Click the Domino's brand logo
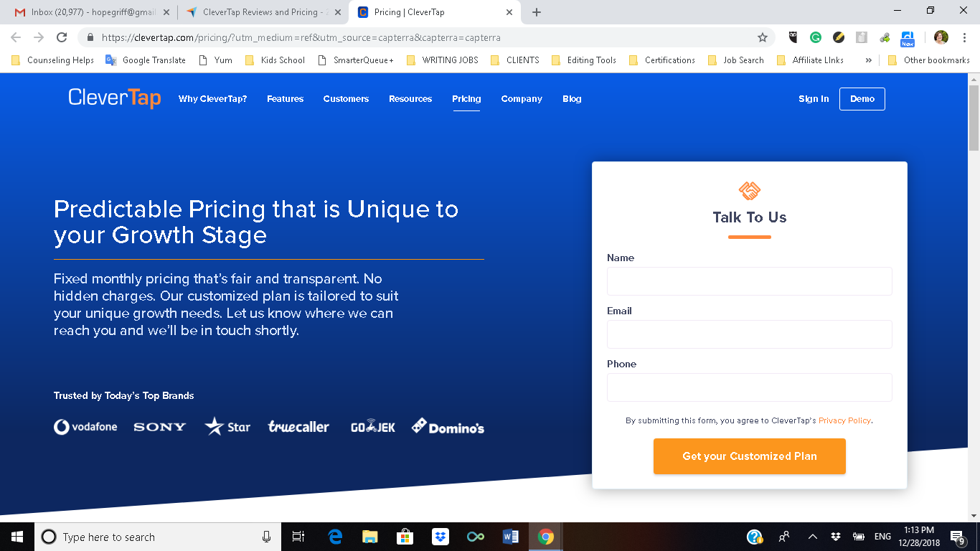Screen dimensions: 980x551 pyautogui.click(x=448, y=427)
